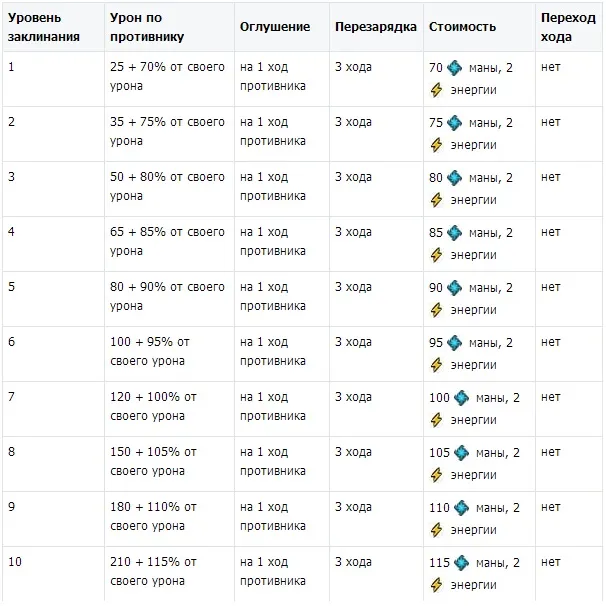Click the mana icon next to cost 100
Screen dimensions: 606x606
462,398
